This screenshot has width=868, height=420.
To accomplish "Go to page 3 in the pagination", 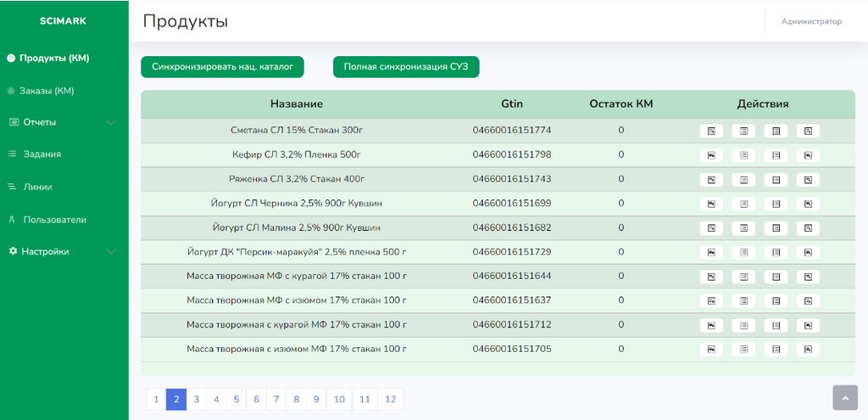I will [x=196, y=399].
